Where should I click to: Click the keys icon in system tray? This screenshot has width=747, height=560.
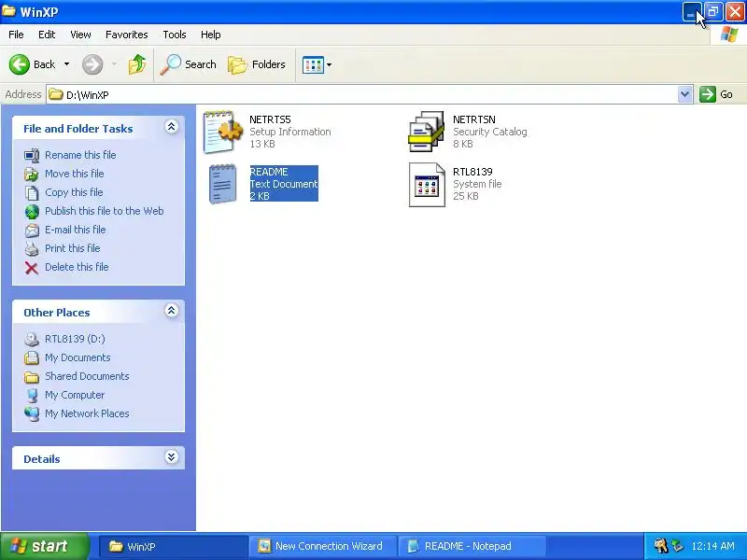click(661, 546)
